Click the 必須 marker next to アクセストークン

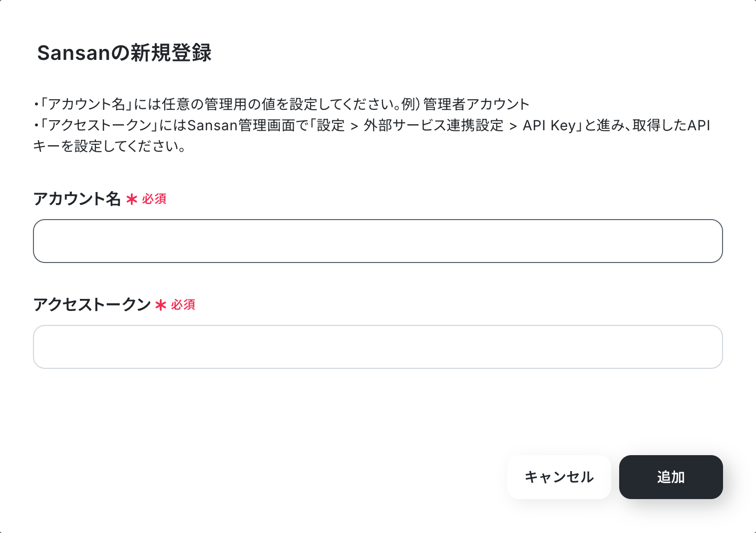coord(183,304)
